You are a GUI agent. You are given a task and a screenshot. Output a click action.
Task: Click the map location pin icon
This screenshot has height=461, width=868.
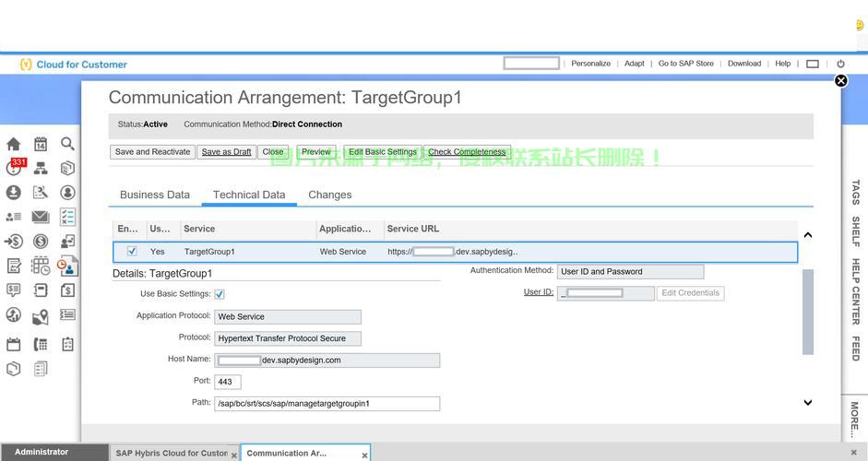41,318
